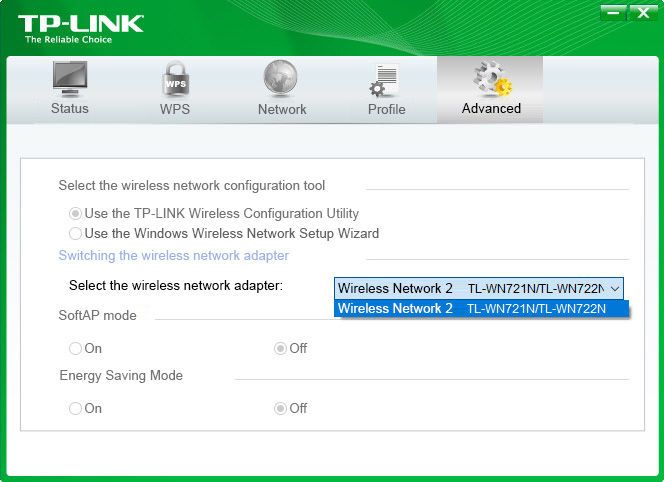664x482 pixels.
Task: Select Use the TP-LINK Wireless Configuration Utility
Action: coord(75,213)
